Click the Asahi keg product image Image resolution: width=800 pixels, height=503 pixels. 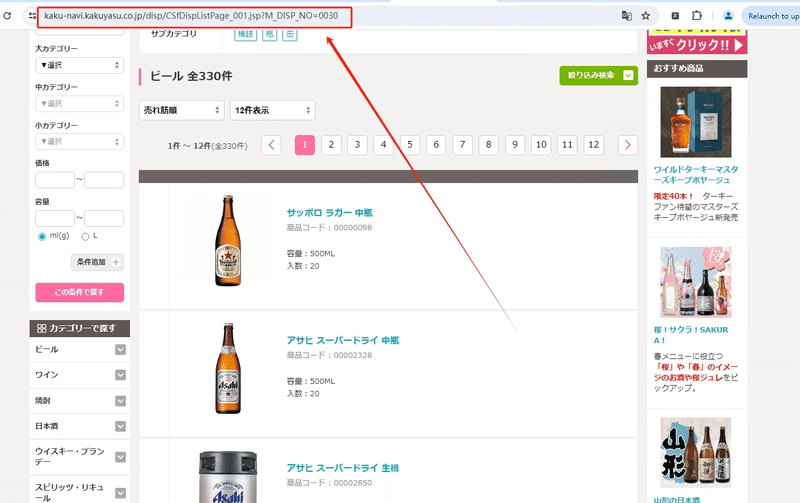pyautogui.click(x=228, y=476)
